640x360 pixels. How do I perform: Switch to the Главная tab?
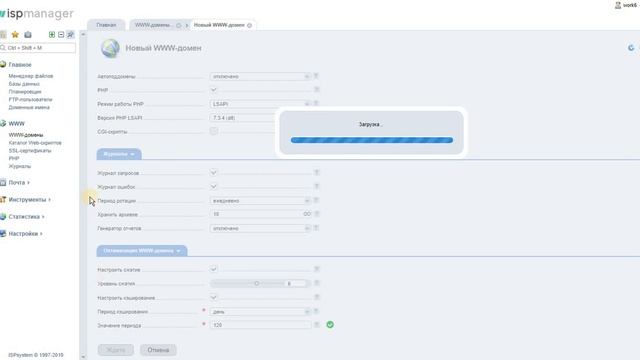[106, 25]
